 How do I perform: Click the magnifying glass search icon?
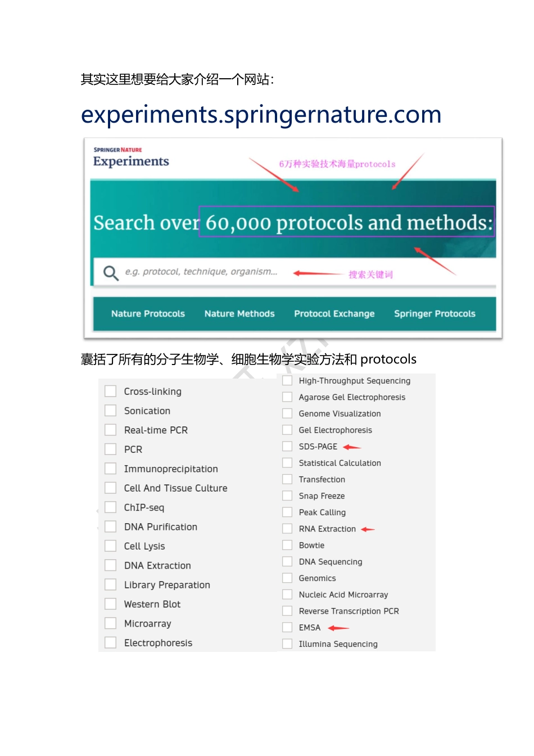(x=110, y=273)
